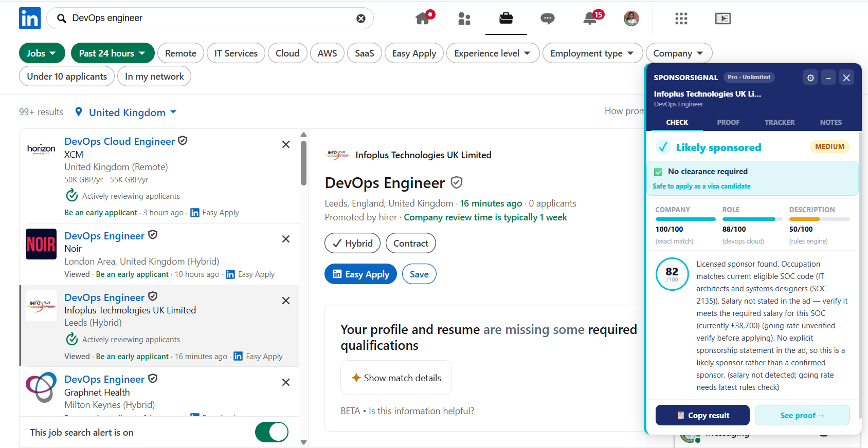Click the COMPANY 100/100 score bar

tap(685, 219)
